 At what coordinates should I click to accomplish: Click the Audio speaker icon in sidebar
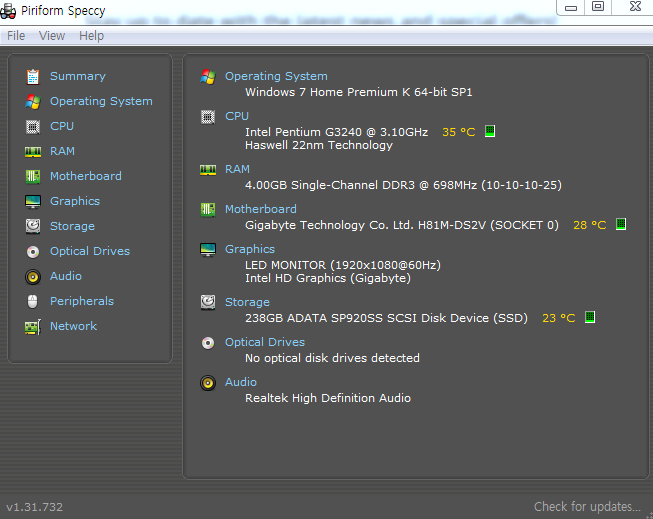[33, 277]
